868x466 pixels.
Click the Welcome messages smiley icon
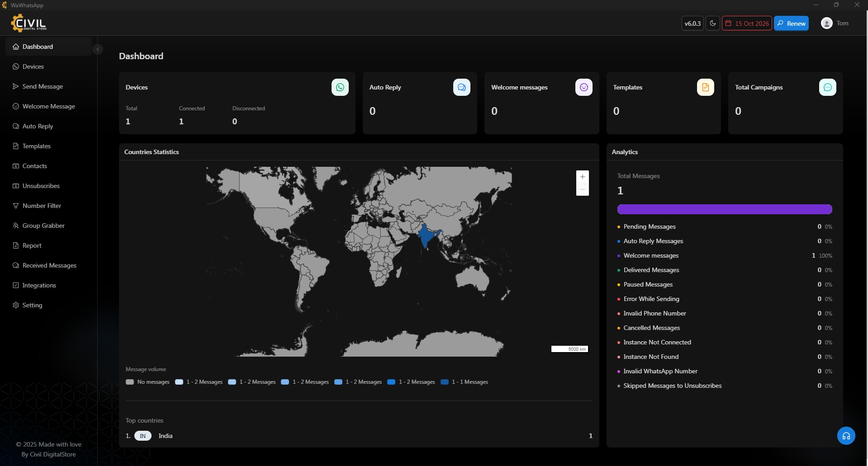pos(583,87)
